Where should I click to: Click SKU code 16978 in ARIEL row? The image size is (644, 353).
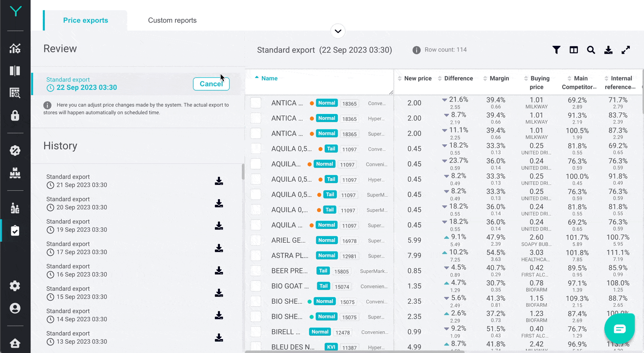point(349,241)
